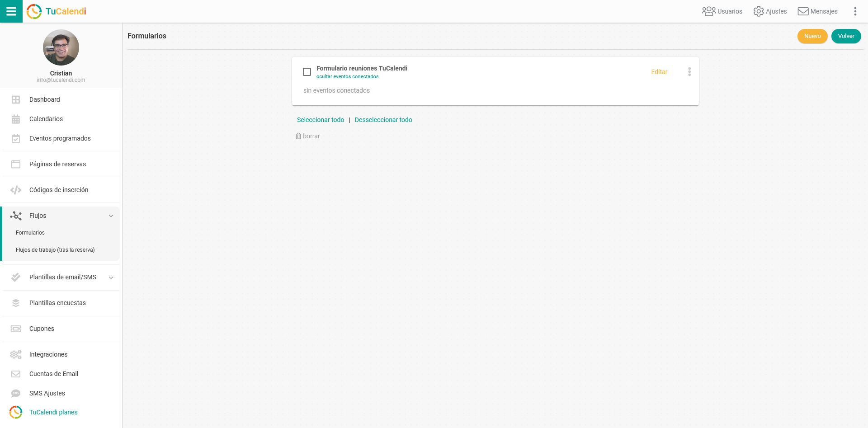868x428 pixels.
Task: Open Páginas de reservas menu item
Action: click(58, 164)
